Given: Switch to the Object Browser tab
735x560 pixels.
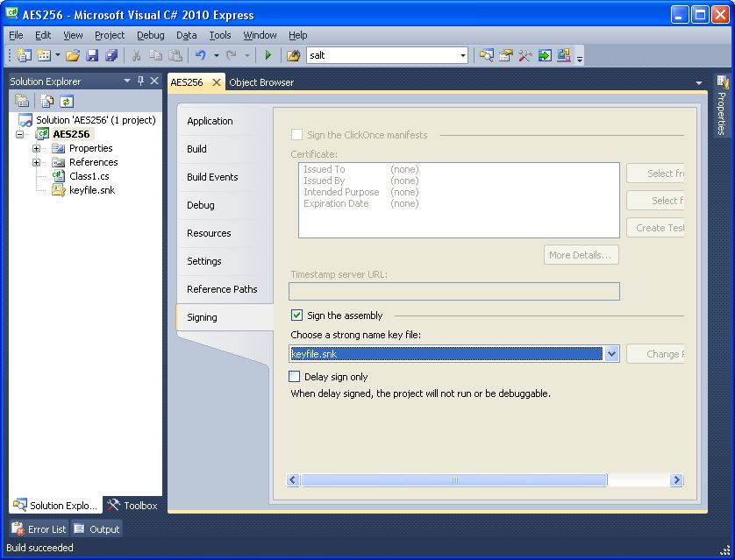Looking at the screenshot, I should click(260, 82).
